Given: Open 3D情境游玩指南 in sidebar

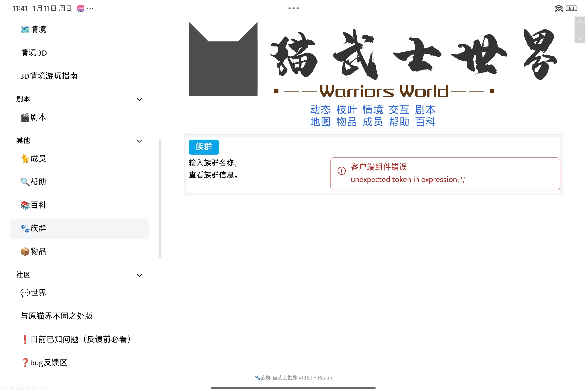Looking at the screenshot, I should click(49, 76).
